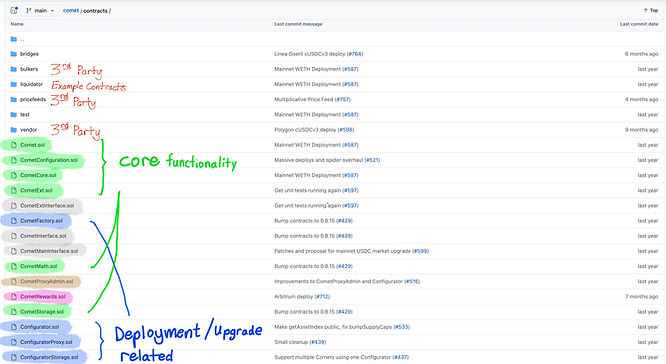Image resolution: width=666 pixels, height=364 pixels.
Task: Click file icon of CometMainInterface.sol
Action: [14, 251]
